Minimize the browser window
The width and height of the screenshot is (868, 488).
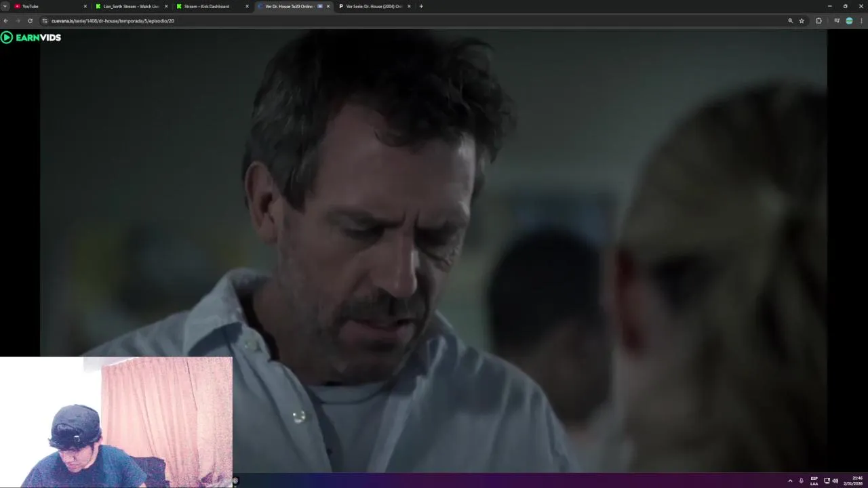click(x=829, y=6)
